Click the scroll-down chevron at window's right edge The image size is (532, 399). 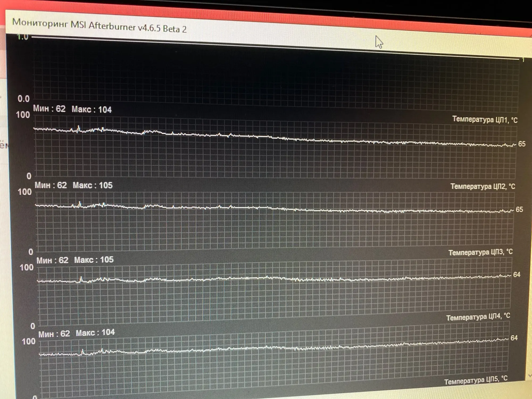pos(530,376)
